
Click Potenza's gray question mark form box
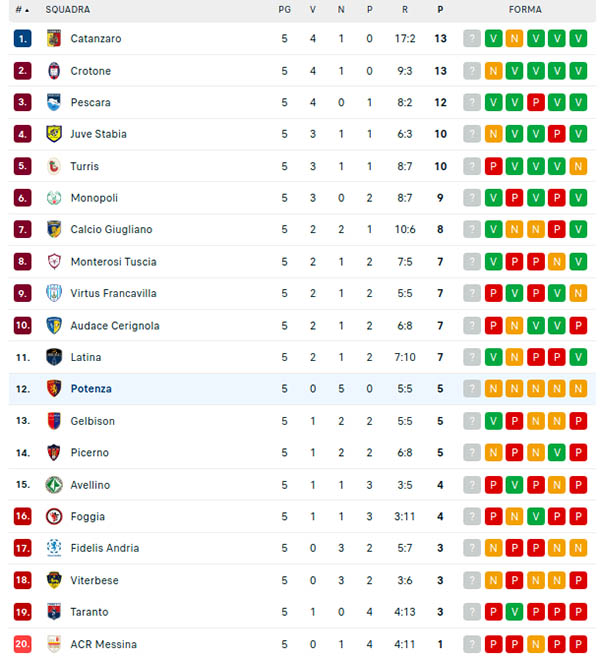[472, 389]
